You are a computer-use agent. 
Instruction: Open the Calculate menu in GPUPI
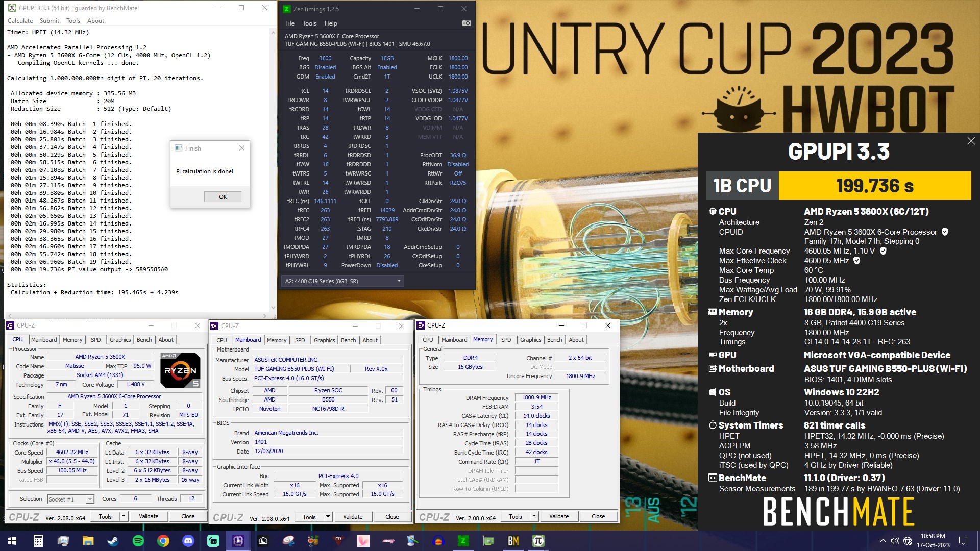point(20,21)
